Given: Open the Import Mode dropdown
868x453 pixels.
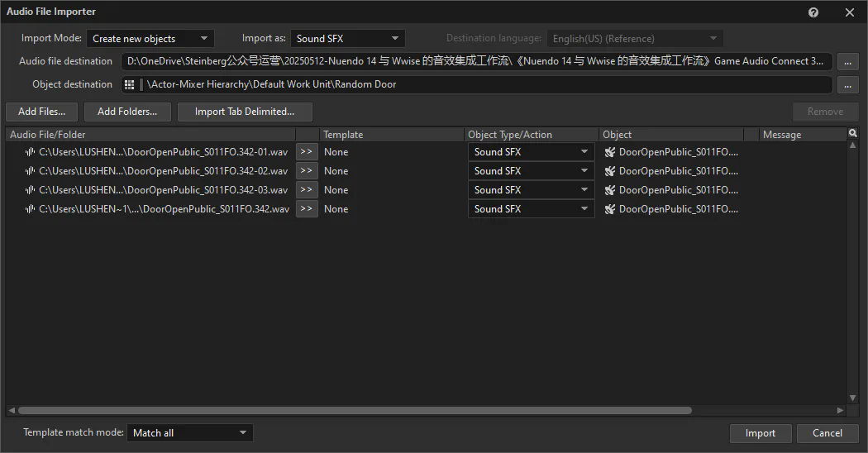Looking at the screenshot, I should (150, 38).
